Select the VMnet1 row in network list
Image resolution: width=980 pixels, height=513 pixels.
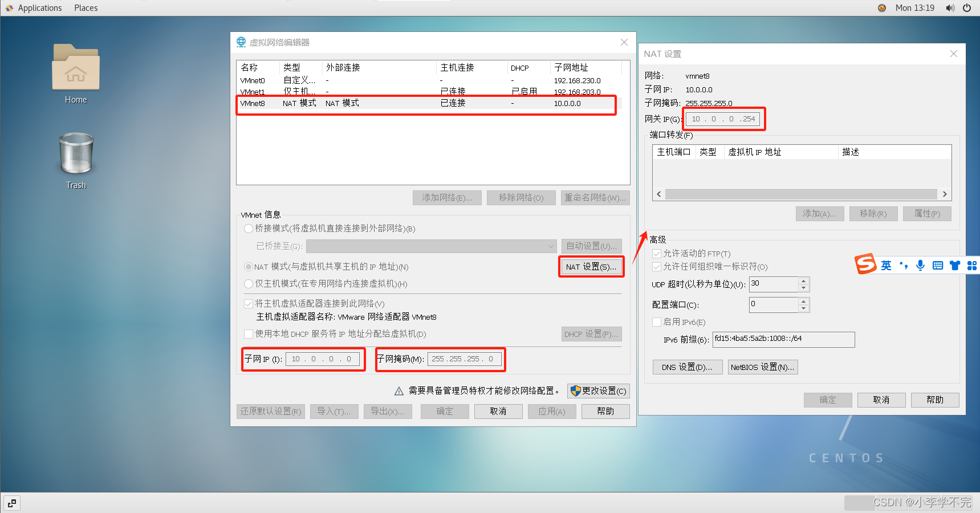click(429, 92)
